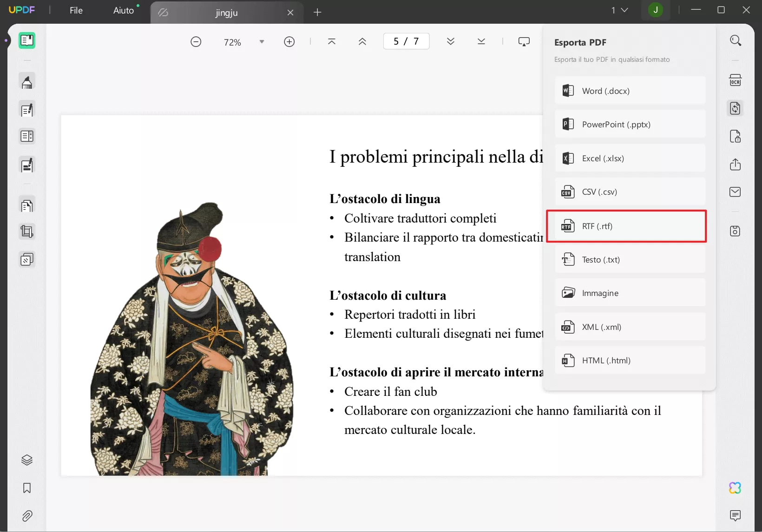The width and height of the screenshot is (762, 532).
Task: Export to Word (.docx)
Action: click(630, 91)
